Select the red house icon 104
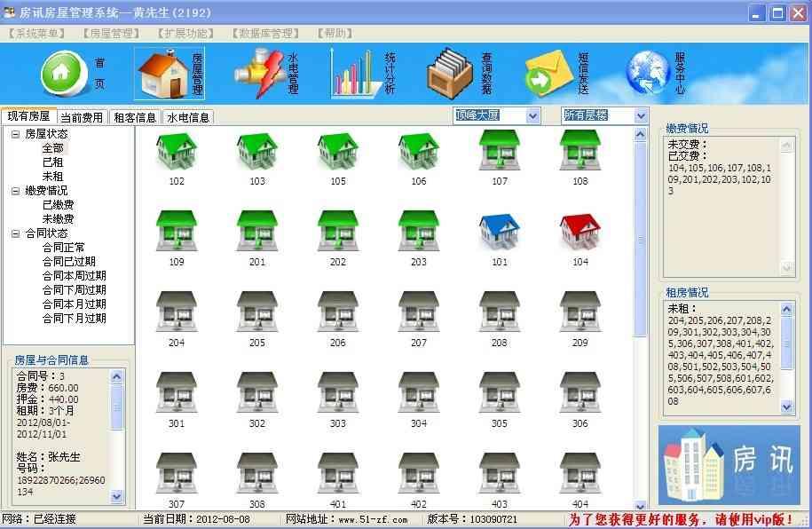 (x=580, y=232)
